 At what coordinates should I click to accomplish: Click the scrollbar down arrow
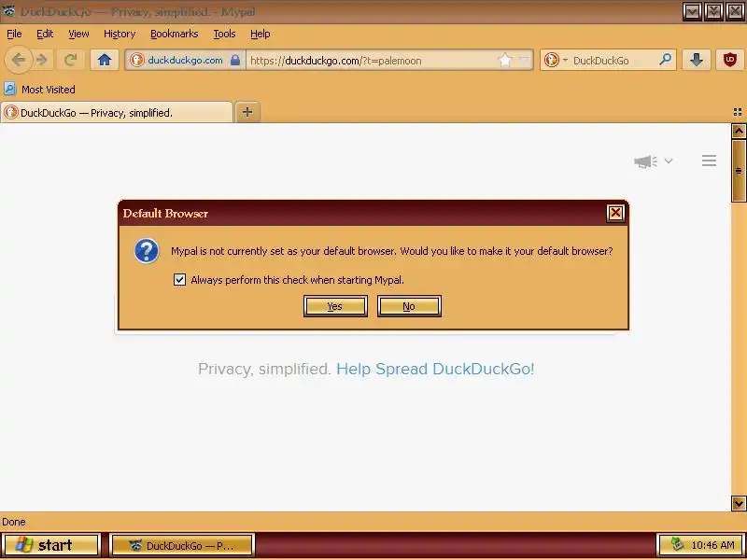point(739,503)
